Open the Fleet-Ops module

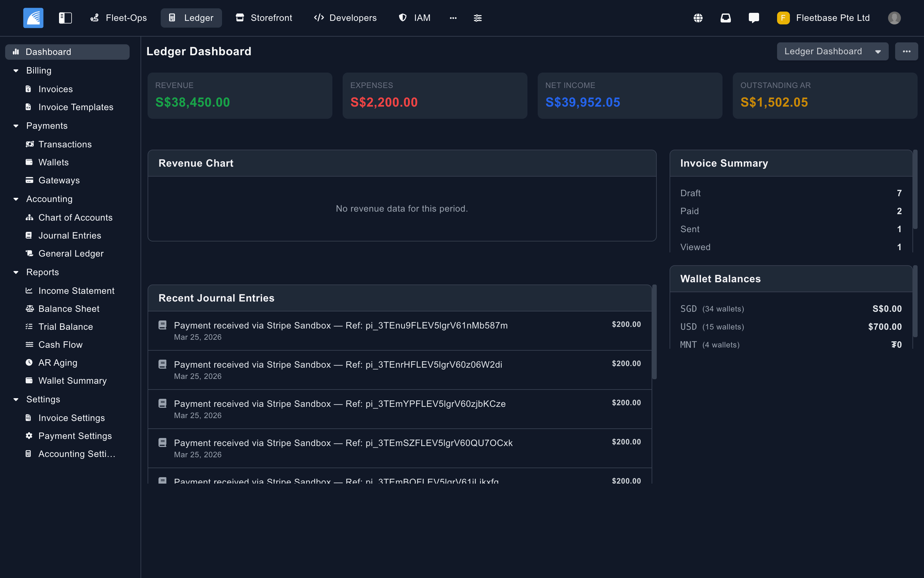point(118,18)
